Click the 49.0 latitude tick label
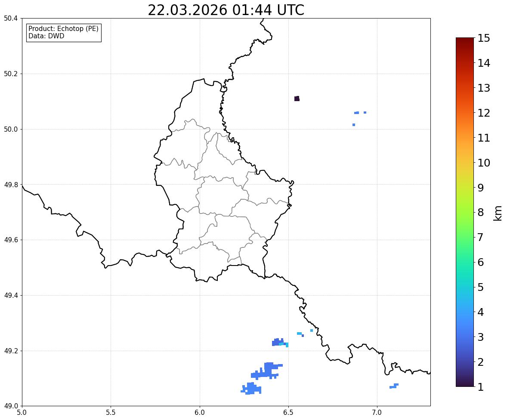The width and height of the screenshot is (507, 420). coord(11,406)
